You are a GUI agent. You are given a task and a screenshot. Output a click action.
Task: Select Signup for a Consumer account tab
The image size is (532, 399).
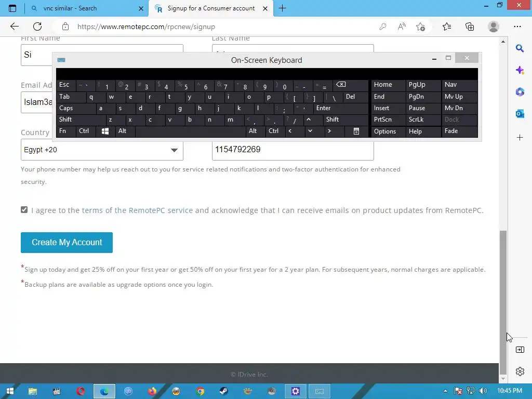coord(211,8)
